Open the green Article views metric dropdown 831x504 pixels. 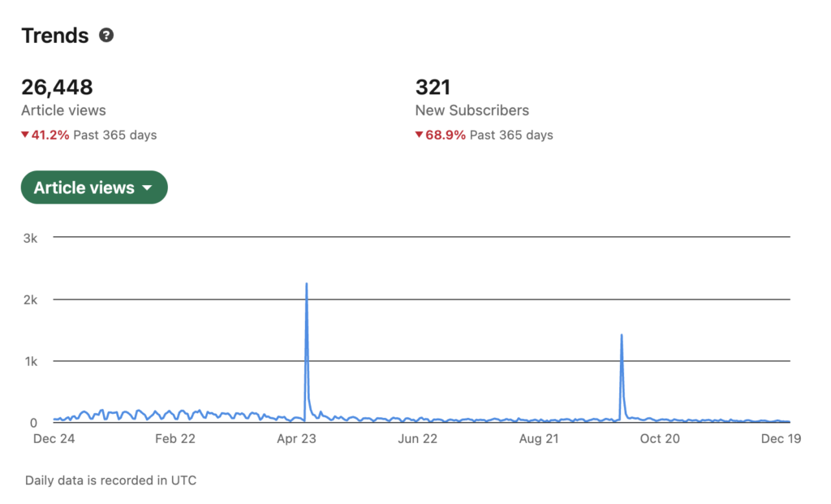[93, 187]
